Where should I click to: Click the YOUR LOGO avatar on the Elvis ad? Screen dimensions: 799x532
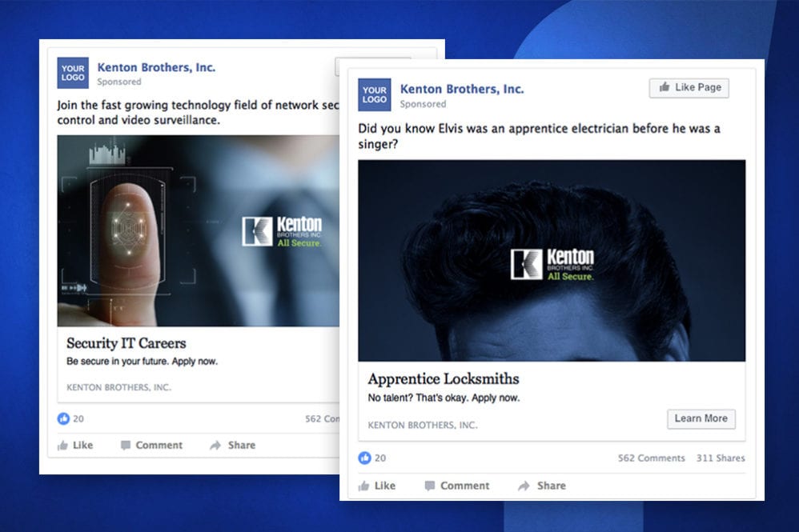tap(375, 94)
